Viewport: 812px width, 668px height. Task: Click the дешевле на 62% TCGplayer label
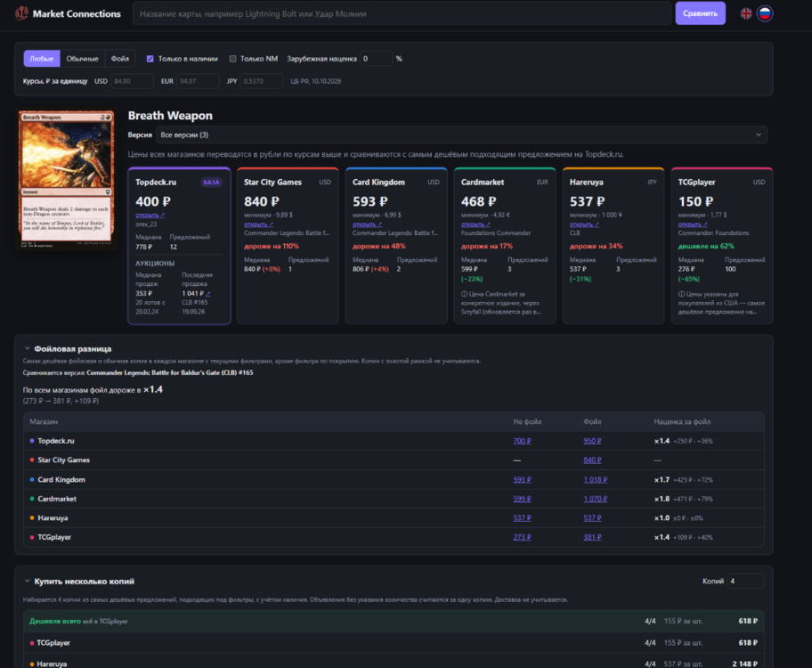(706, 246)
